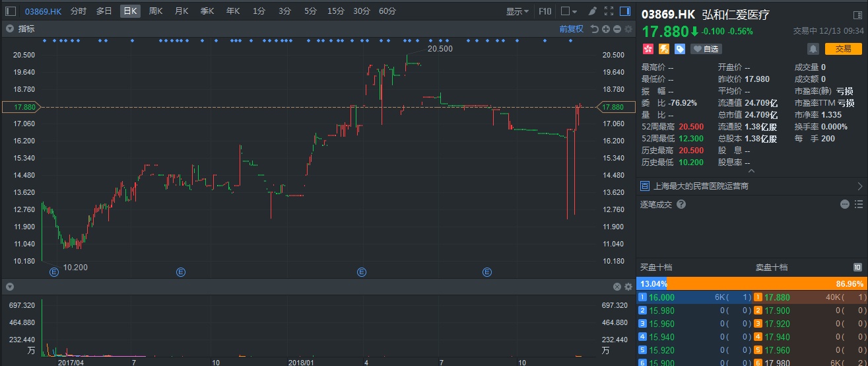Open chart settings gear beside 前复权
The width and height of the screenshot is (868, 366).
click(628, 28)
